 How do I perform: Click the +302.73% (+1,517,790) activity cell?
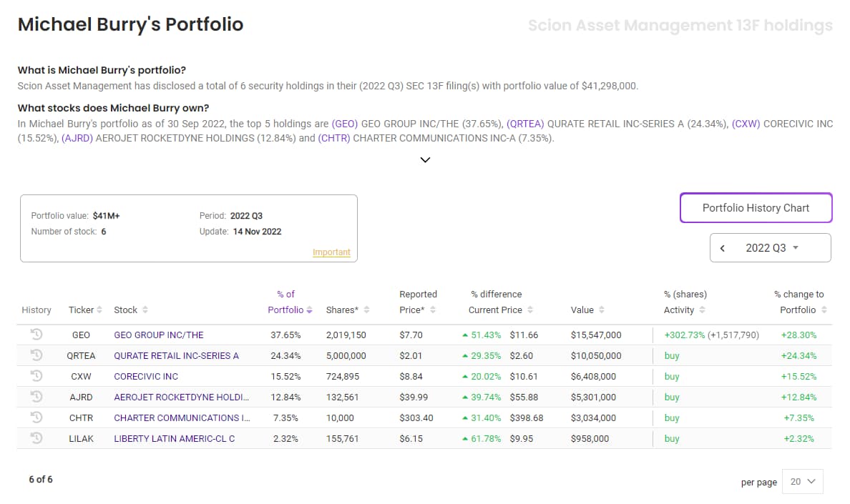[711, 335]
